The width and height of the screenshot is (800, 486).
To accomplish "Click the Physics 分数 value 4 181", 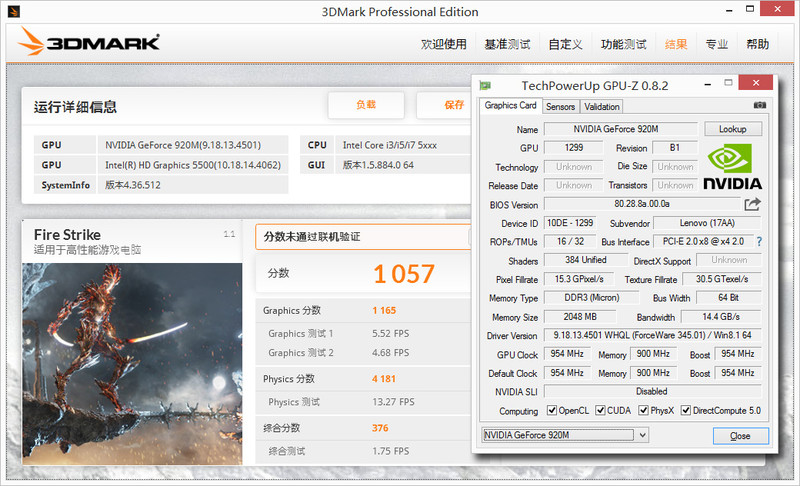I will 384,379.
